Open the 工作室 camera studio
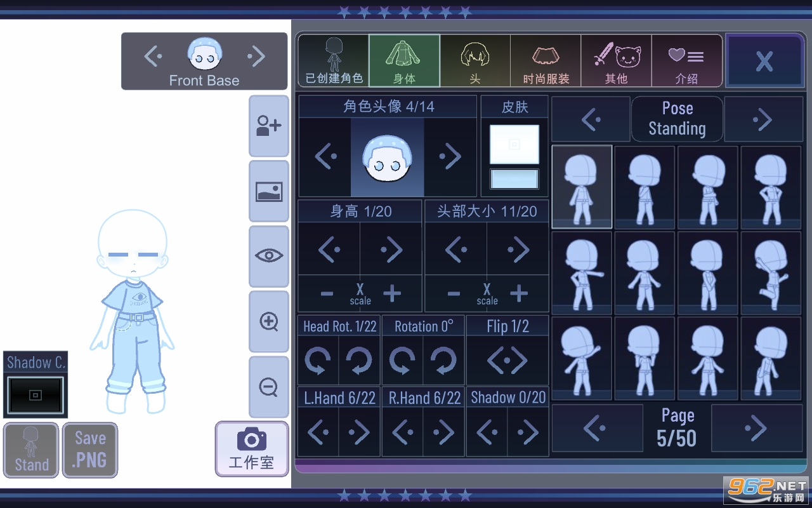This screenshot has width=812, height=508. 251,448
